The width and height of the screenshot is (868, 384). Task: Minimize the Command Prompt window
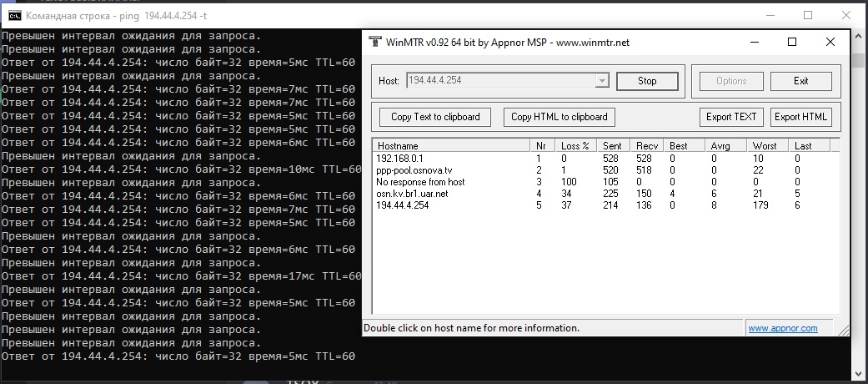(x=769, y=16)
